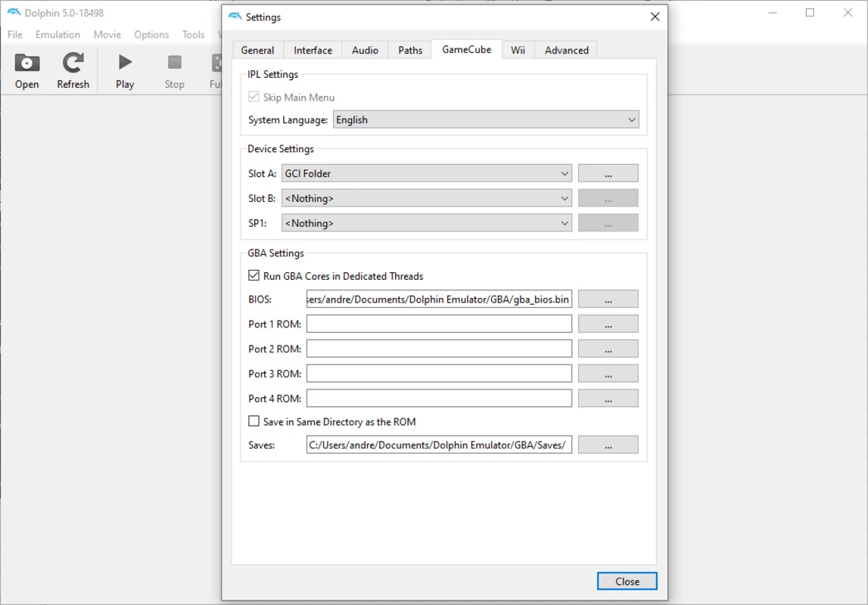The height and width of the screenshot is (605, 868).
Task: Switch to the Audio settings tab
Action: click(x=365, y=51)
